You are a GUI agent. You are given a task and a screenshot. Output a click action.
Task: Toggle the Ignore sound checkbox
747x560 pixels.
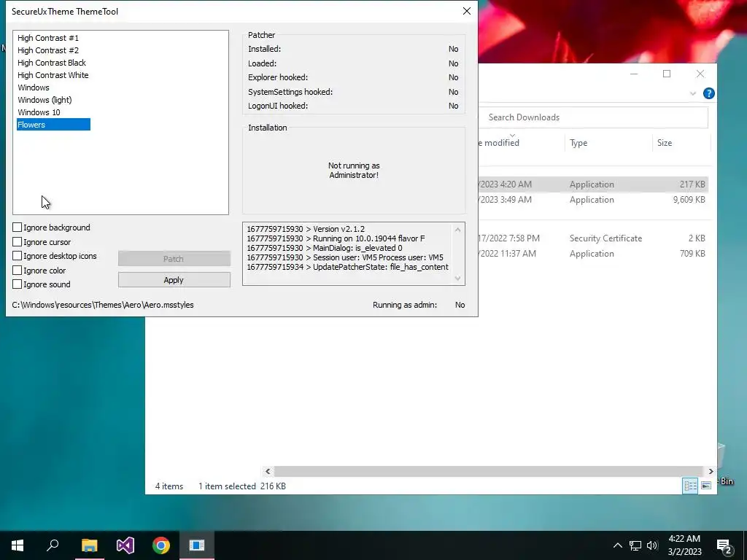[18, 284]
